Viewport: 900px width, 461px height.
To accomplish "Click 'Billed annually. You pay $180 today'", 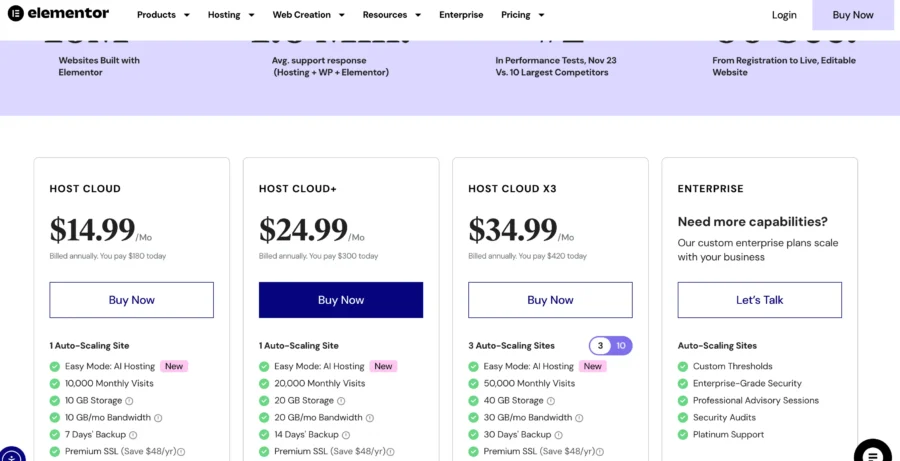I will [108, 256].
